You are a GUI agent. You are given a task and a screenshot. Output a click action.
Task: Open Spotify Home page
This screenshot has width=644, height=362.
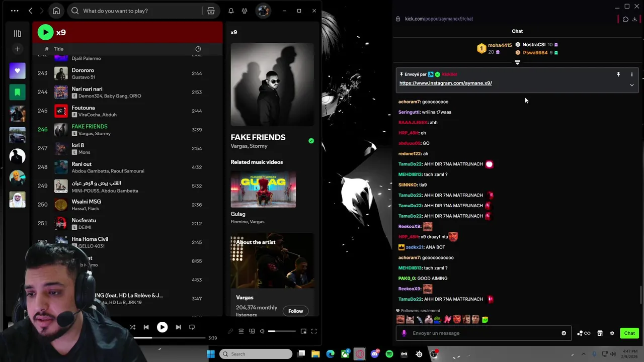pos(56,11)
